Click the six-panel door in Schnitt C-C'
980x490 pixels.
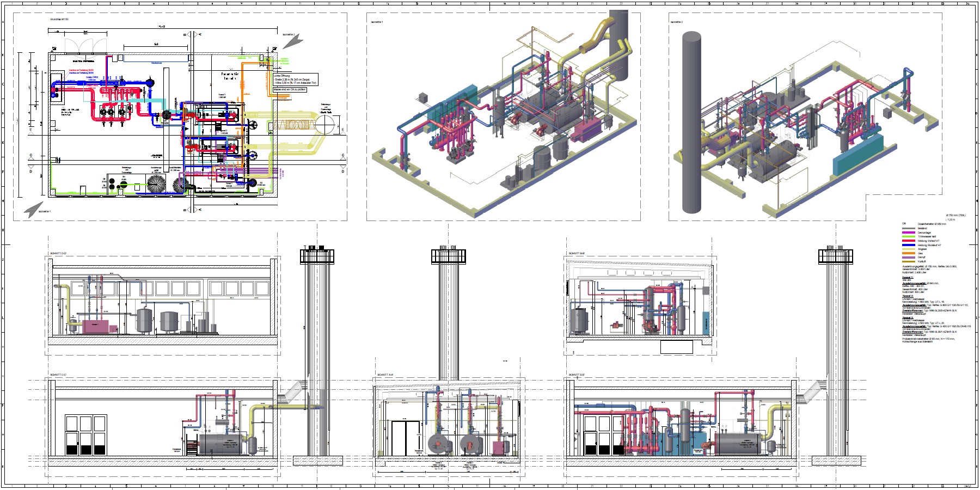[x=85, y=435]
